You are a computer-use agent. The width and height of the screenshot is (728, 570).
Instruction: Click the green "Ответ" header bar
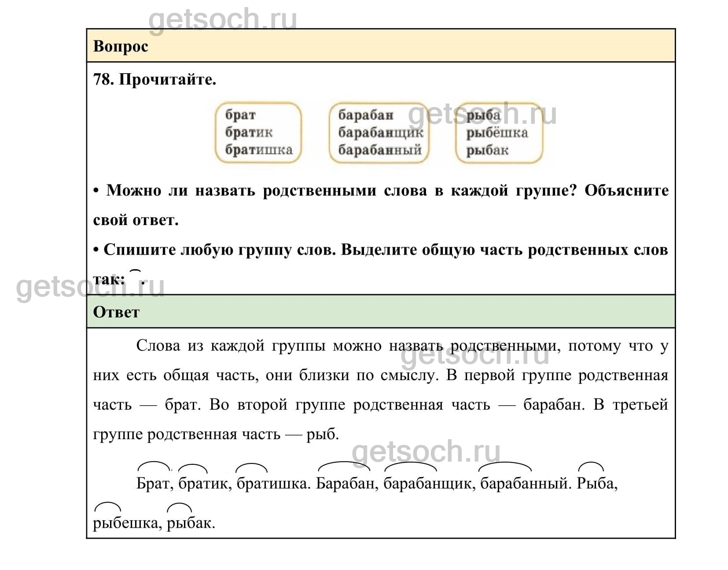point(381,311)
